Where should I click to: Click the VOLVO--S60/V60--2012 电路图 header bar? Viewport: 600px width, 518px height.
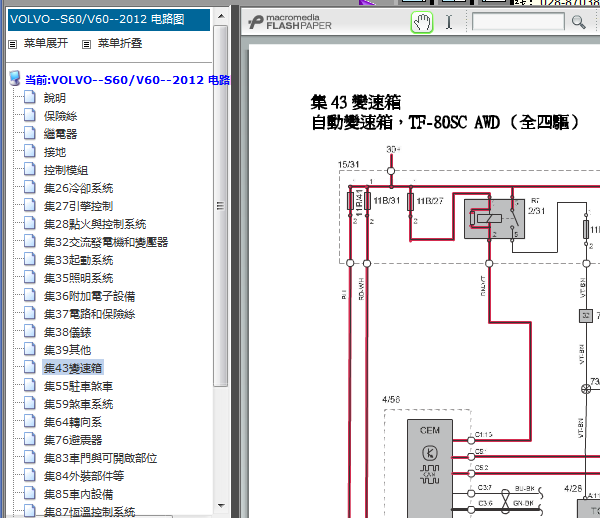[109, 20]
